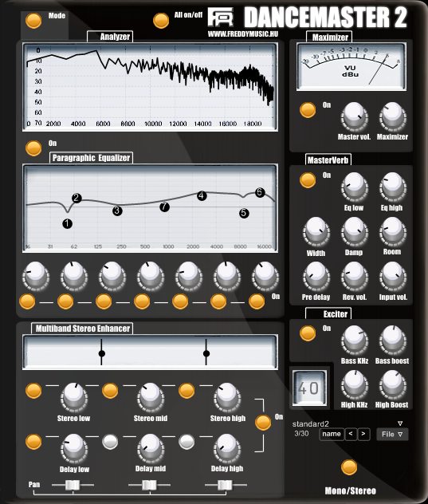Click the Rev. vol. knob
The image size is (428, 504).
click(x=354, y=277)
